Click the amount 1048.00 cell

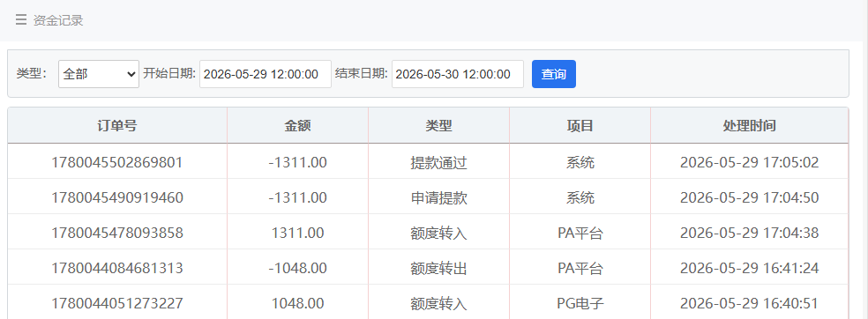point(298,303)
